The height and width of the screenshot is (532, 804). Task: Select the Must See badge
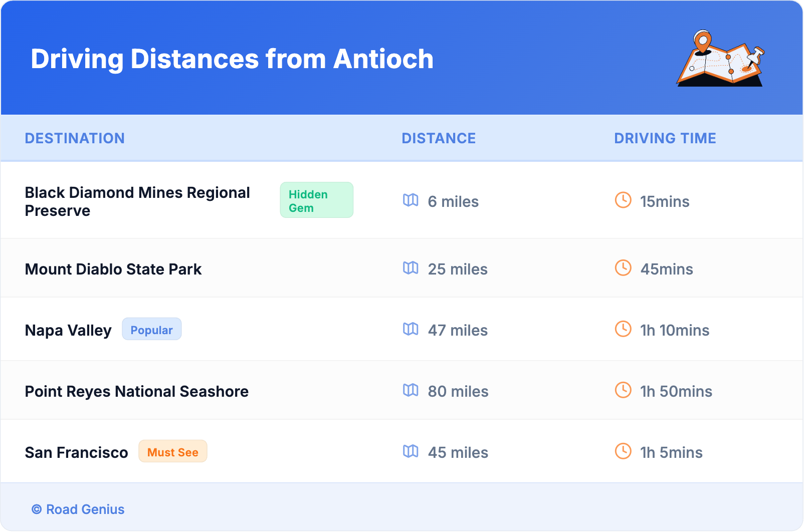pyautogui.click(x=172, y=452)
